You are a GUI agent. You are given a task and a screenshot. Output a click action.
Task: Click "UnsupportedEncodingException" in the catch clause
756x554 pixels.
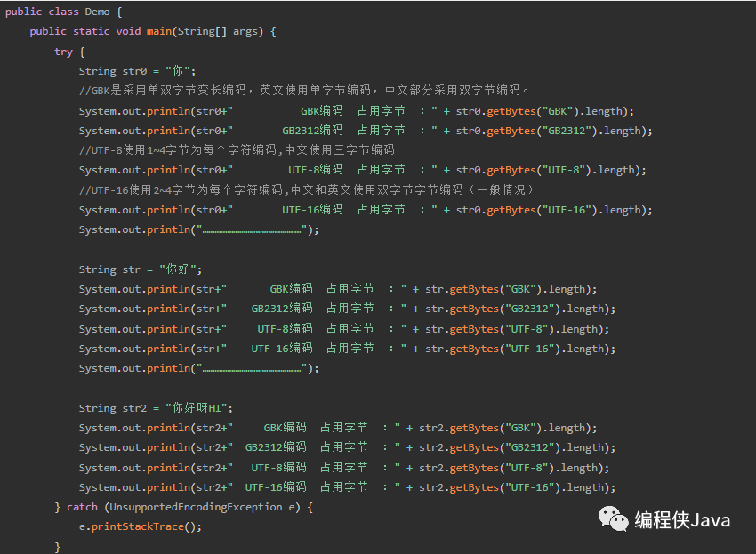click(x=197, y=507)
